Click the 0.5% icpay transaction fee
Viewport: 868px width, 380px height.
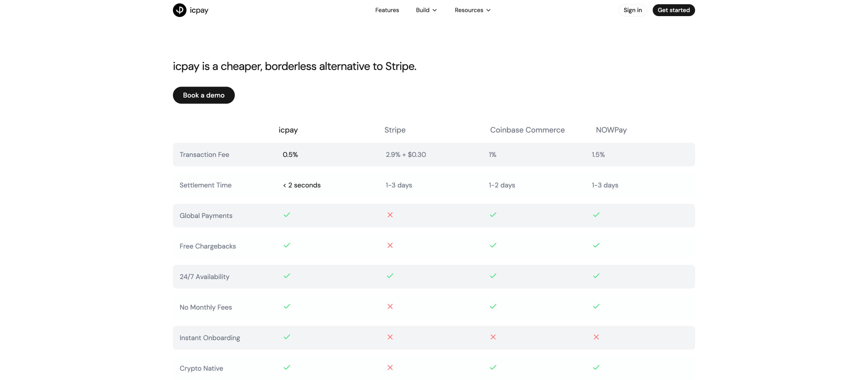click(290, 155)
